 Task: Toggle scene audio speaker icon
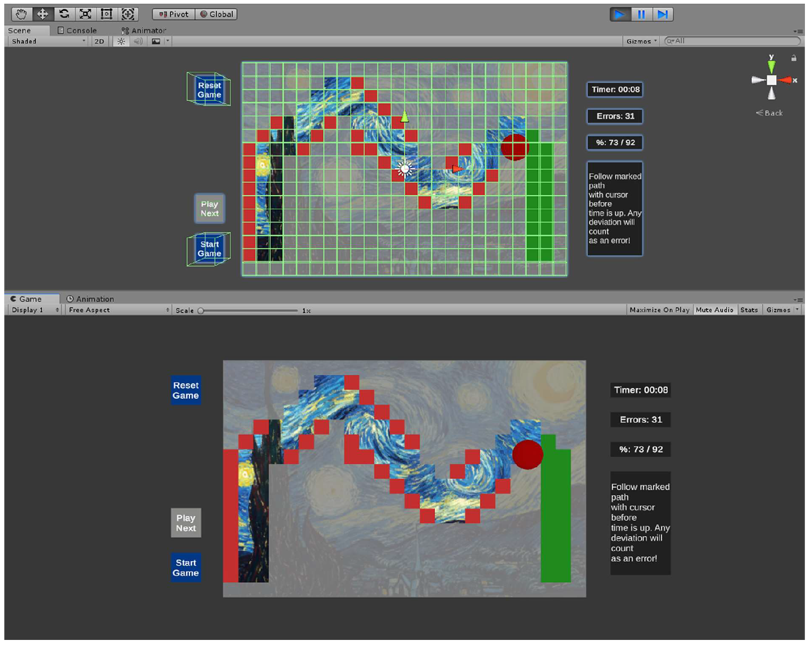(138, 41)
